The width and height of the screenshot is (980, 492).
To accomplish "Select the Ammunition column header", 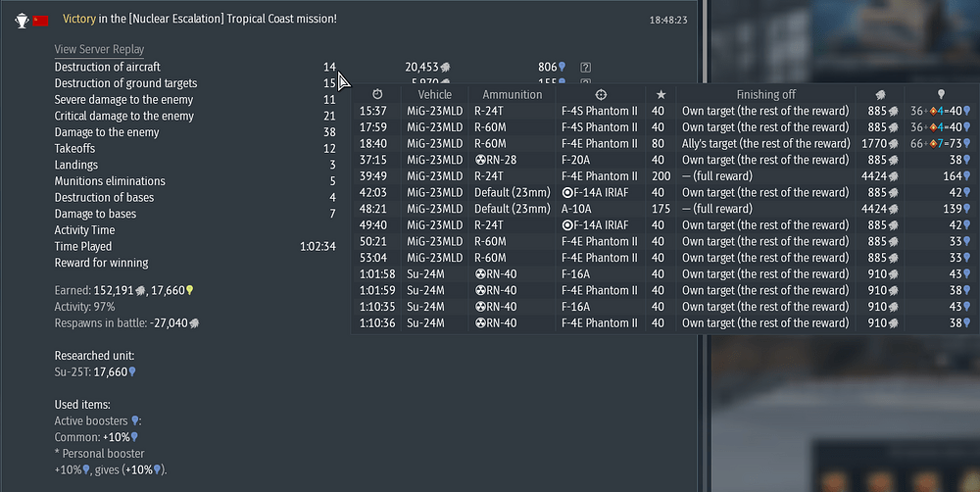I will click(512, 94).
